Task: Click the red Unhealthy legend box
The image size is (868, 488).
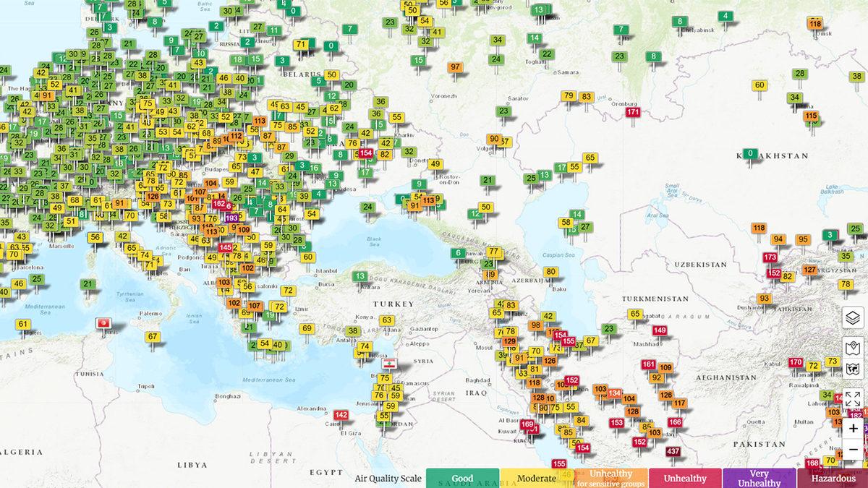Action: pyautogui.click(x=685, y=478)
